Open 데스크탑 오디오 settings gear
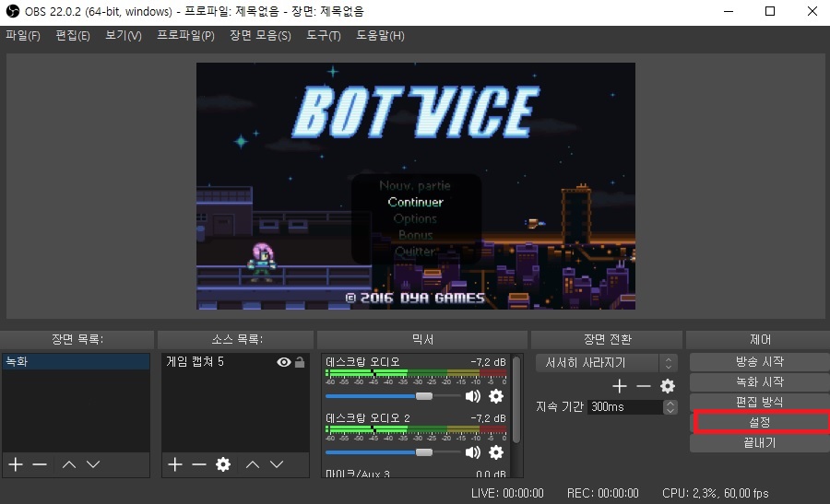This screenshot has height=504, width=830. pyautogui.click(x=496, y=396)
